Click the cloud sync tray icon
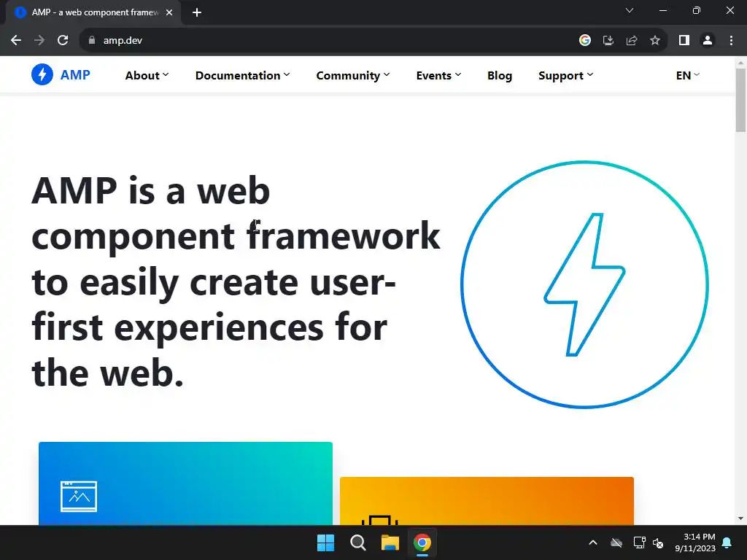The image size is (747, 560). pos(616,542)
